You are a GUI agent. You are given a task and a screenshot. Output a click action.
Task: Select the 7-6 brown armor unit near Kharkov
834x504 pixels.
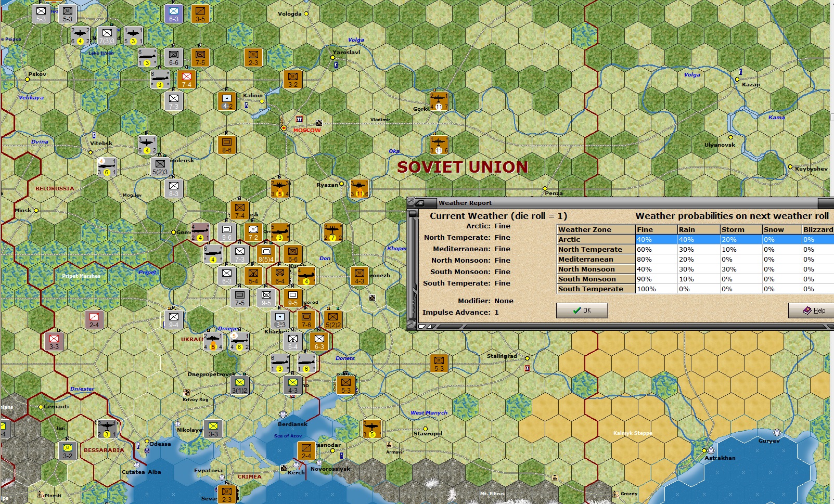pyautogui.click(x=306, y=320)
